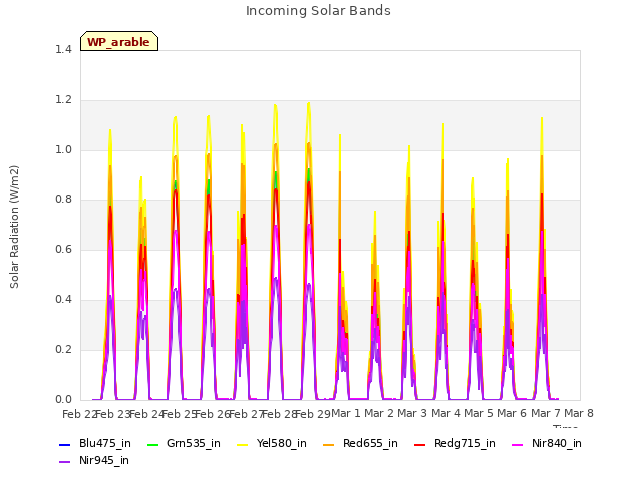Click the 1.4 y-axis tick label
Viewport: 640px width, 480px height.
[63, 49]
